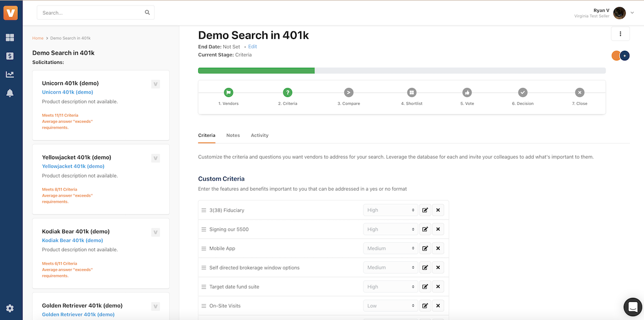Go to stage 5 Vote
644x320 pixels.
coord(467,92)
